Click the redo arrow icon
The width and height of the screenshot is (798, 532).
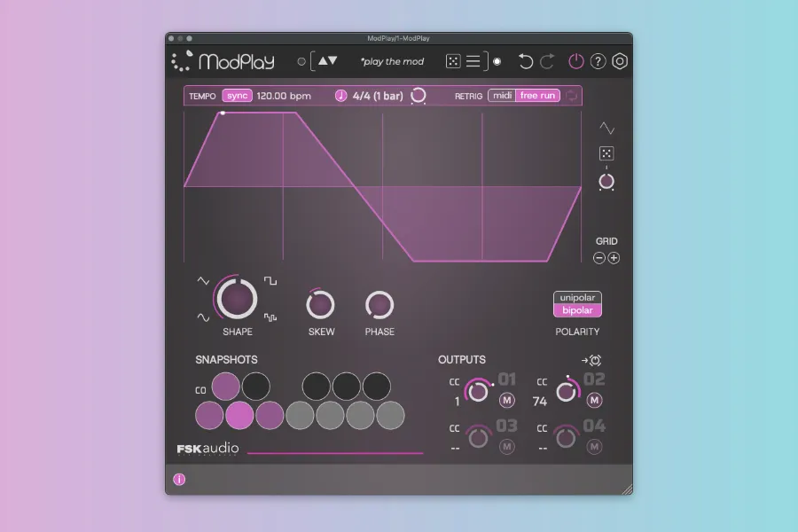[547, 61]
